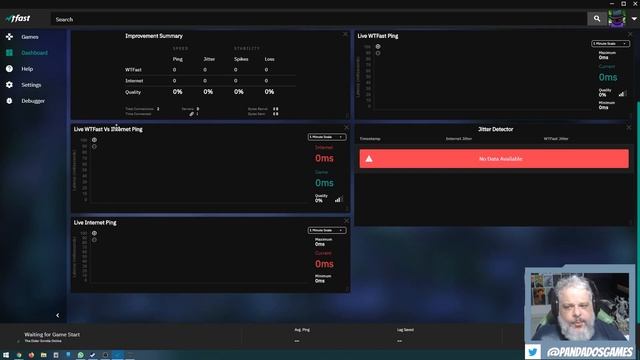Image resolution: width=640 pixels, height=360 pixels.
Task: Open WhatsApp from the taskbar
Action: point(80,355)
